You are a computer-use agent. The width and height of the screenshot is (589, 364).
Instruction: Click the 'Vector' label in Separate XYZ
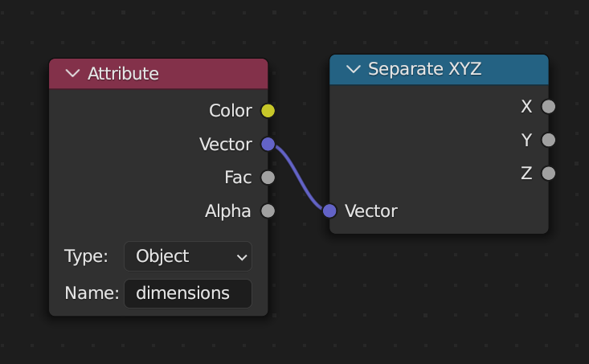370,211
